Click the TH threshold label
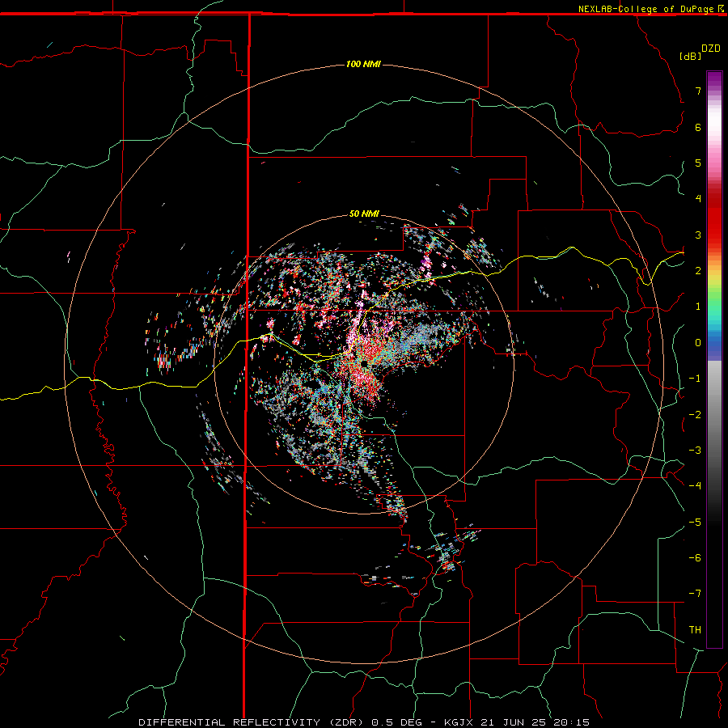Viewport: 728px width, 728px height. (695, 630)
